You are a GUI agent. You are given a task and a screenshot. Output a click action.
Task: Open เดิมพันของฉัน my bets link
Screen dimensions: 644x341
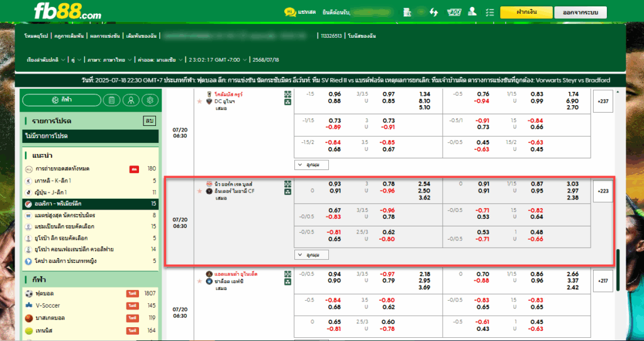(142, 36)
